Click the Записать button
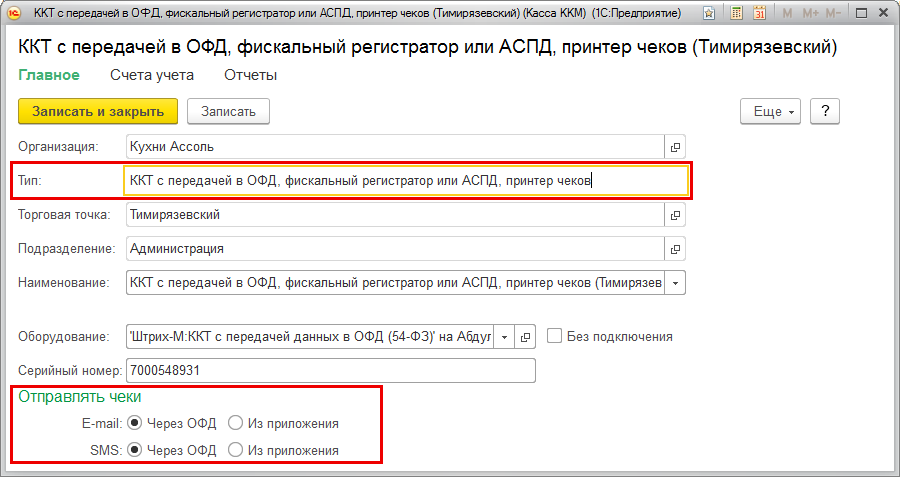The image size is (900, 477). [x=228, y=111]
